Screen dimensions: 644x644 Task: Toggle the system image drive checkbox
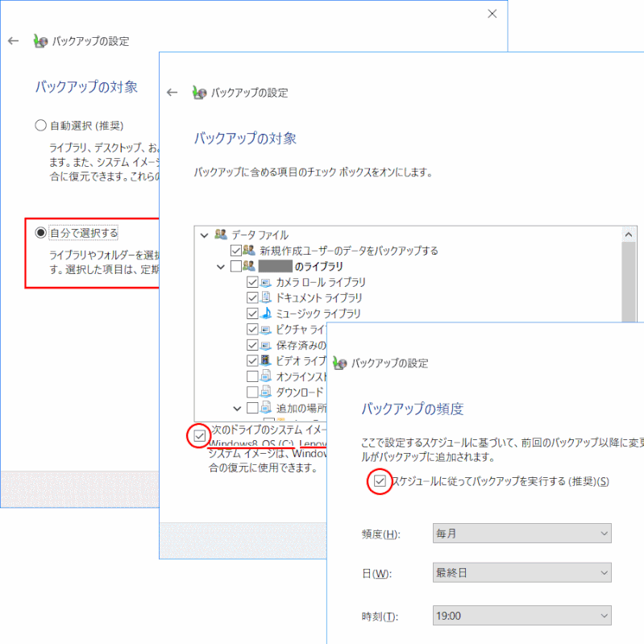[x=199, y=435]
